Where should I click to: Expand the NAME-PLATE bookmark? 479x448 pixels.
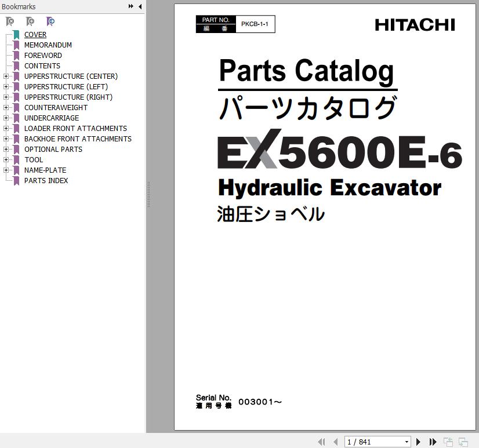6,170
